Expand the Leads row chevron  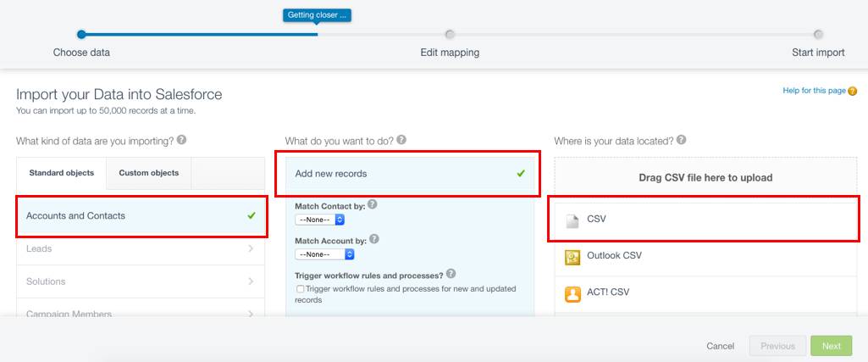tap(251, 249)
